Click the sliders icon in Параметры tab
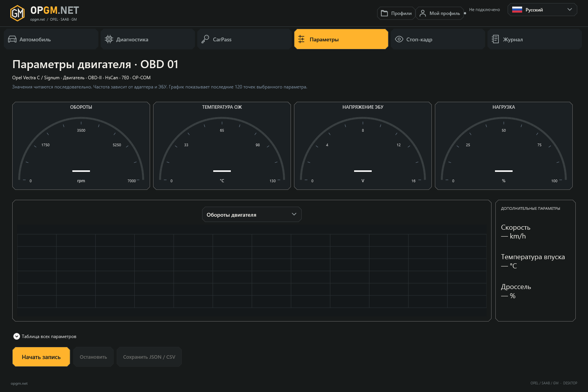Image resolution: width=588 pixels, height=392 pixels. [301, 39]
